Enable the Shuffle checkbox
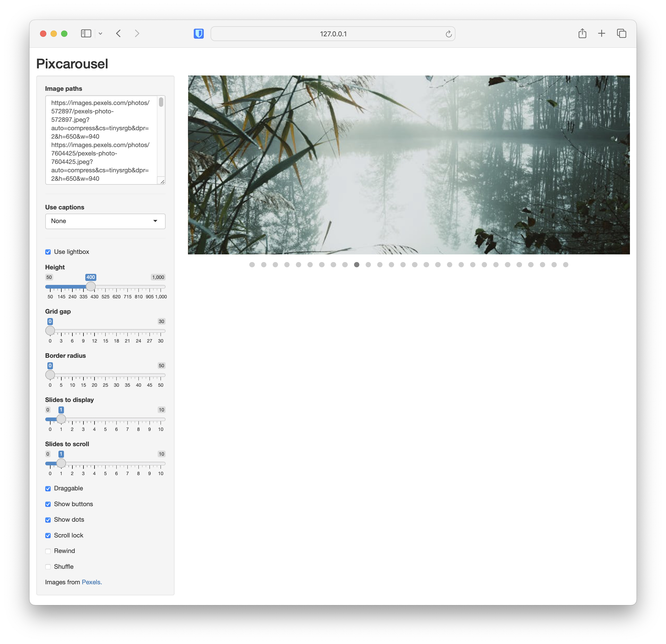This screenshot has height=644, width=666. [48, 567]
